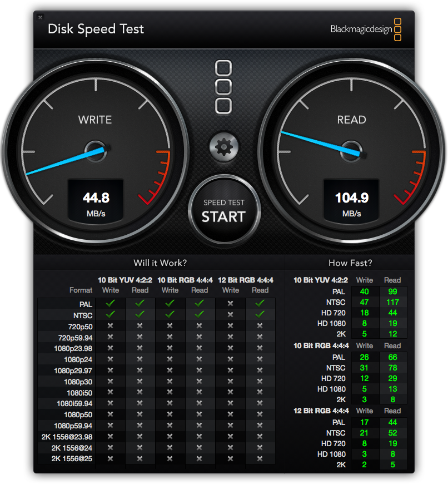Image resolution: width=448 pixels, height=484 pixels.
Task: Click 2K 1556@24 12 Bit RGB Read cross
Action: 260,448
